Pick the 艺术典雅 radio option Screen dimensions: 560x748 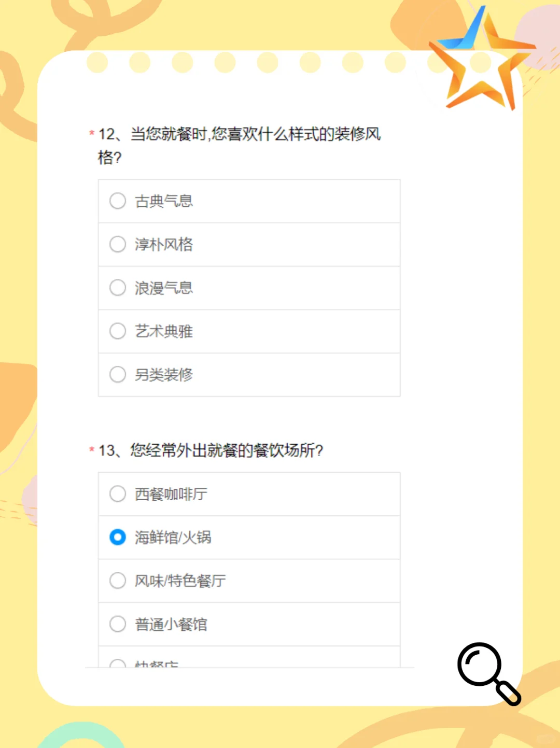click(118, 331)
